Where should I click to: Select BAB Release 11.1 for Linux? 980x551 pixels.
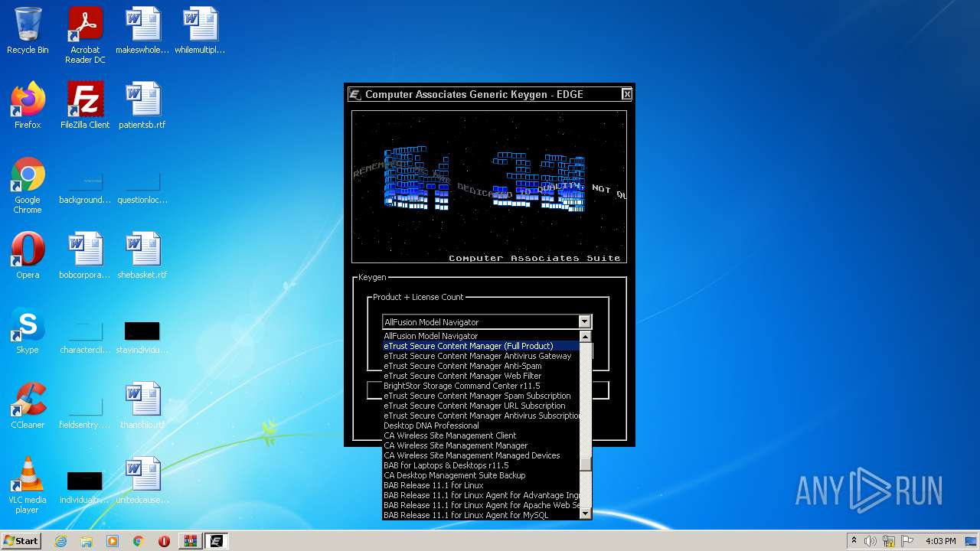tap(481, 485)
